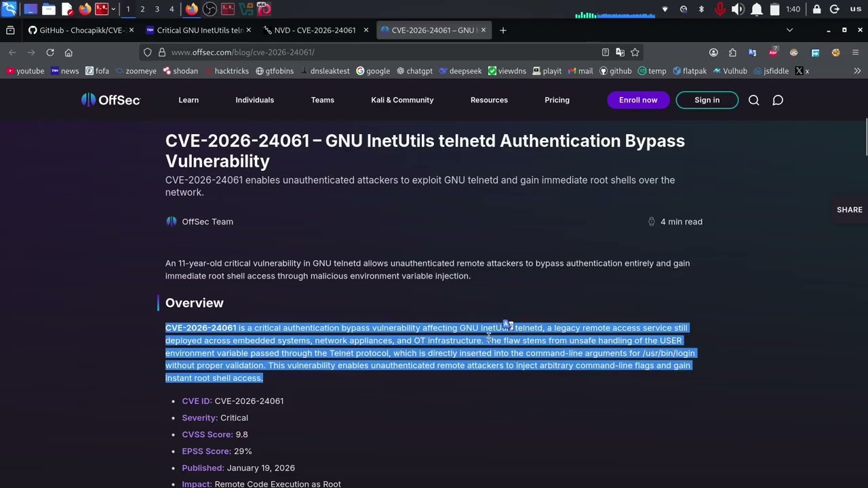Open the shodan bookmark
This screenshot has width=868, height=488.
[x=180, y=70]
